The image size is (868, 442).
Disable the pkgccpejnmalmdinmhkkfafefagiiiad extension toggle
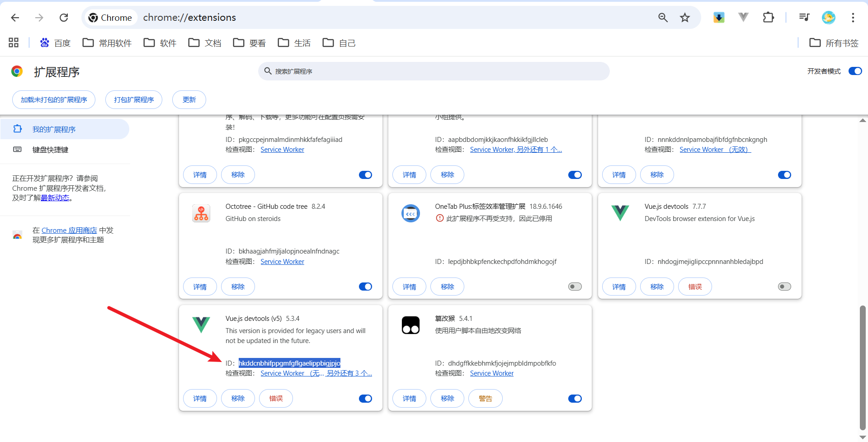tap(365, 175)
